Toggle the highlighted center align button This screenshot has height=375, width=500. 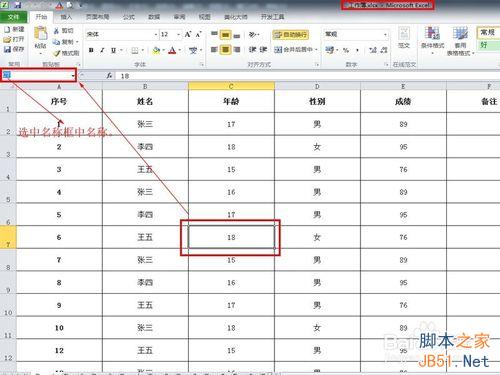click(x=226, y=50)
